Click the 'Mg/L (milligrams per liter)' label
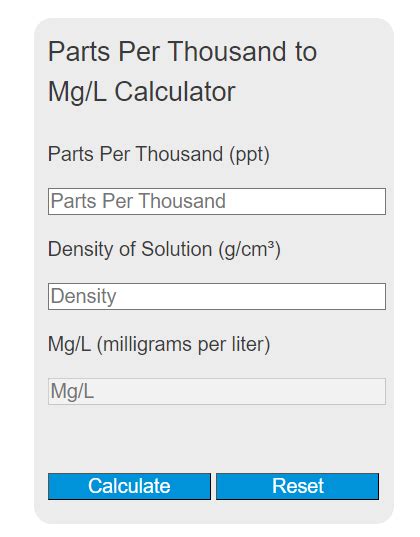Screen dimensions: 420x537 pyautogui.click(x=159, y=344)
